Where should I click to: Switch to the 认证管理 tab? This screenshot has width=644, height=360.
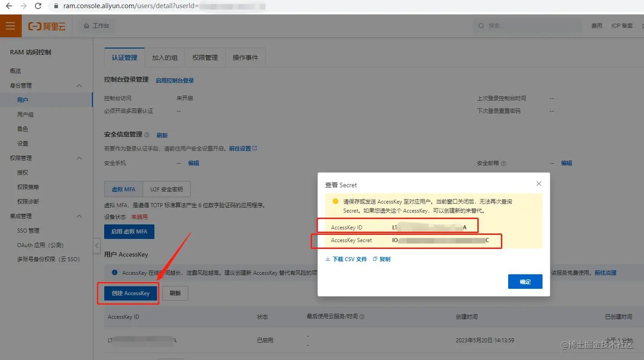125,58
